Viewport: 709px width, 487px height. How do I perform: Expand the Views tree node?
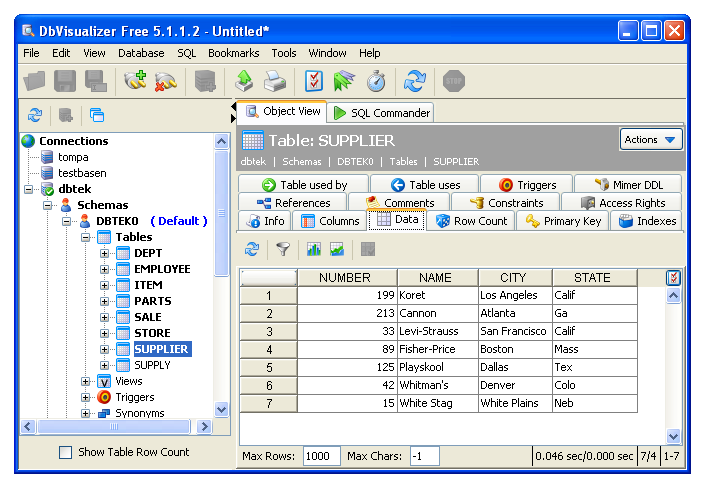click(85, 381)
